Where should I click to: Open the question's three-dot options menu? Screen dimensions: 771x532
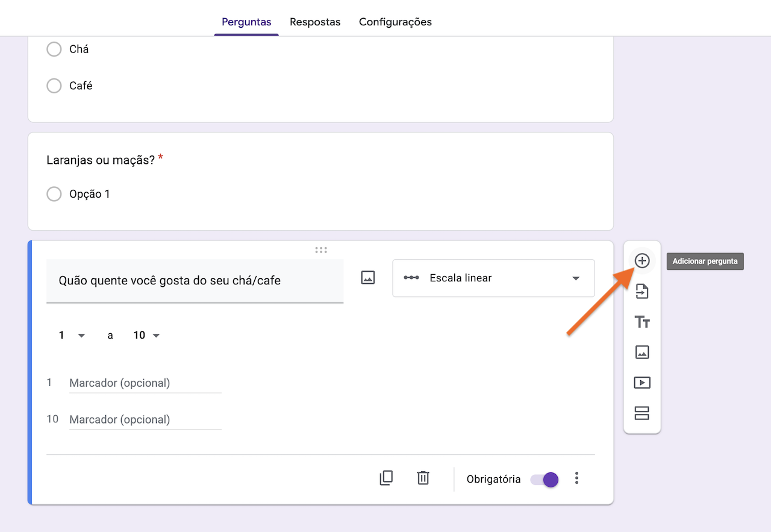[x=576, y=478]
